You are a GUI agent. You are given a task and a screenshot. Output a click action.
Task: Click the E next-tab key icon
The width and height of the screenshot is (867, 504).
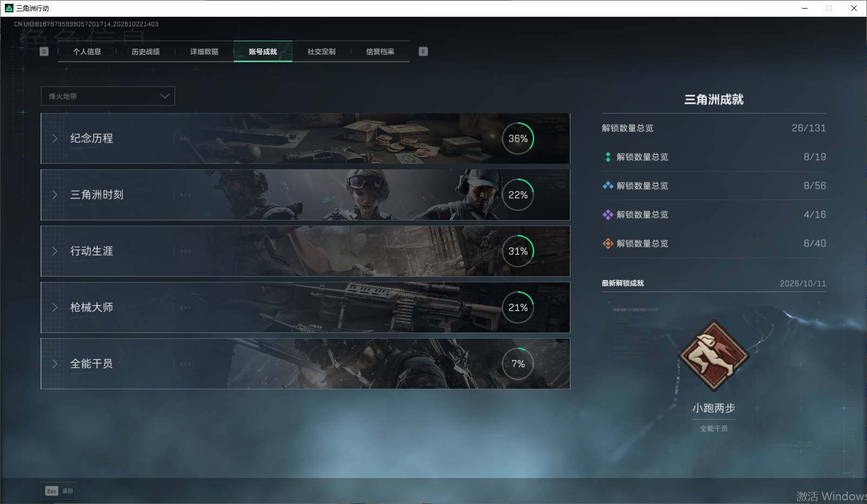click(423, 51)
